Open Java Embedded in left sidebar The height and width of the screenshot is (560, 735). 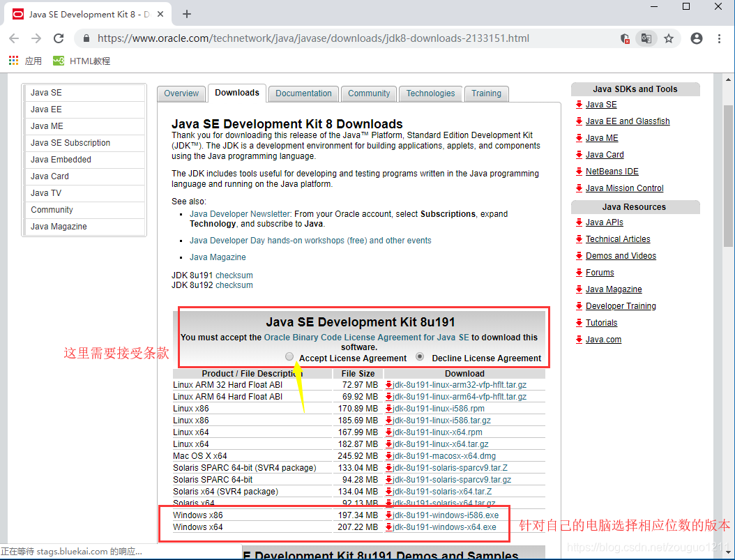(x=84, y=160)
